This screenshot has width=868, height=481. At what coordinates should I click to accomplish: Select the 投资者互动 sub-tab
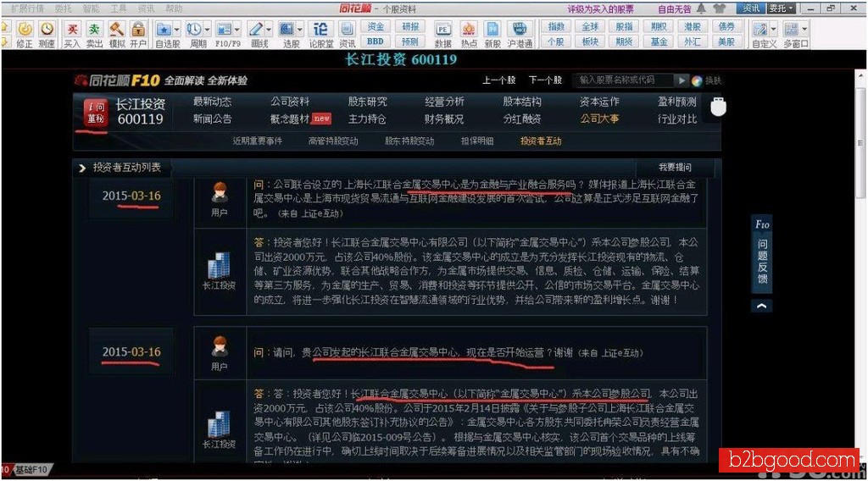tap(541, 141)
